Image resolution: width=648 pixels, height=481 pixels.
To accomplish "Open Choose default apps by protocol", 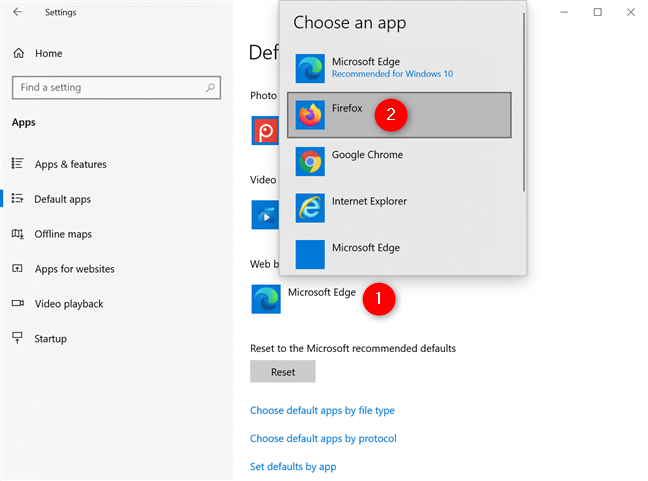I will tap(323, 438).
